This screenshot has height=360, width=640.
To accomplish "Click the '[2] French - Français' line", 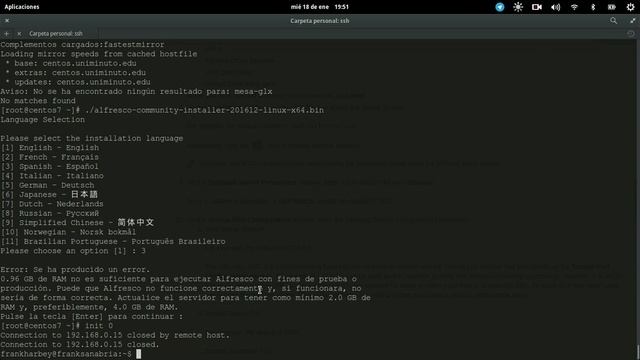I will pyautogui.click(x=49, y=157).
